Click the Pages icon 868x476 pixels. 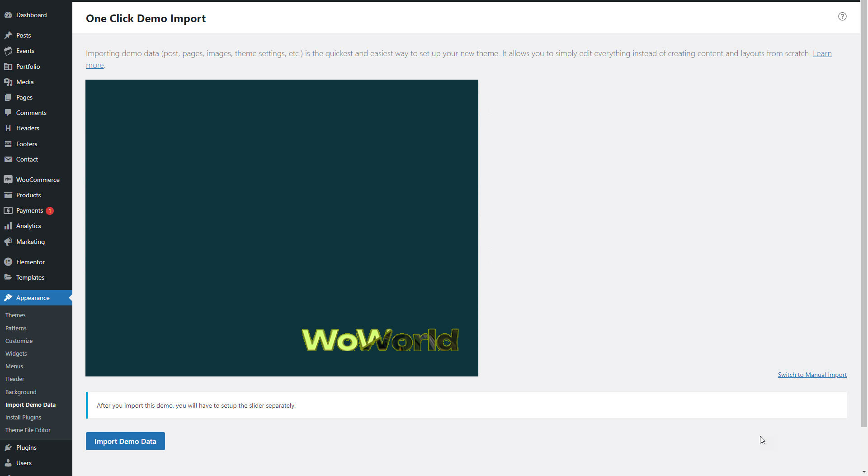8,97
